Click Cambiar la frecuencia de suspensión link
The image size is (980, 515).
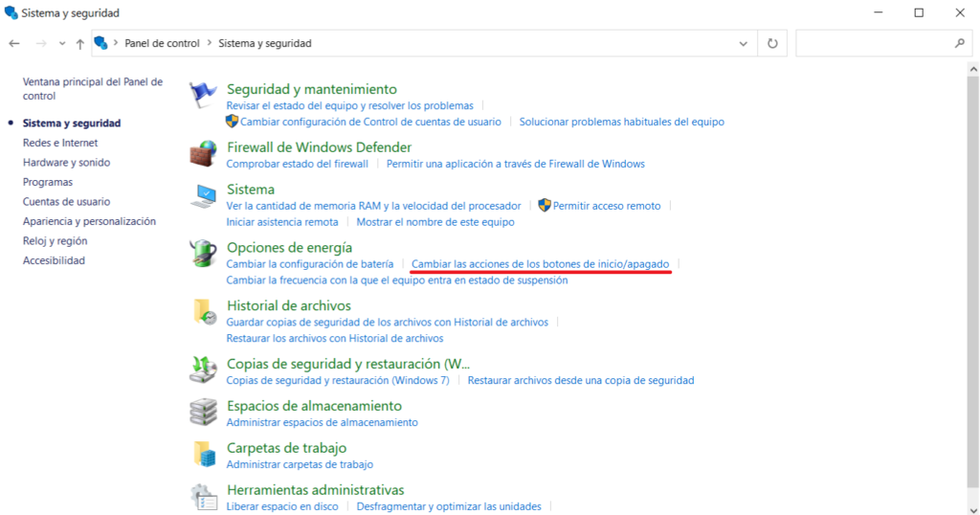click(x=397, y=280)
